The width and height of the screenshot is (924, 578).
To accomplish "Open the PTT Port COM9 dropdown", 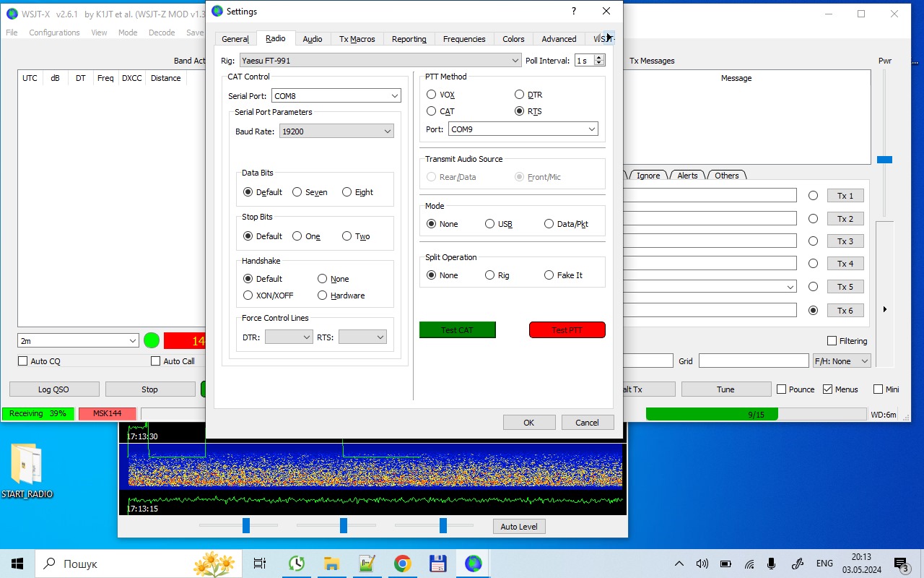I will 523,129.
